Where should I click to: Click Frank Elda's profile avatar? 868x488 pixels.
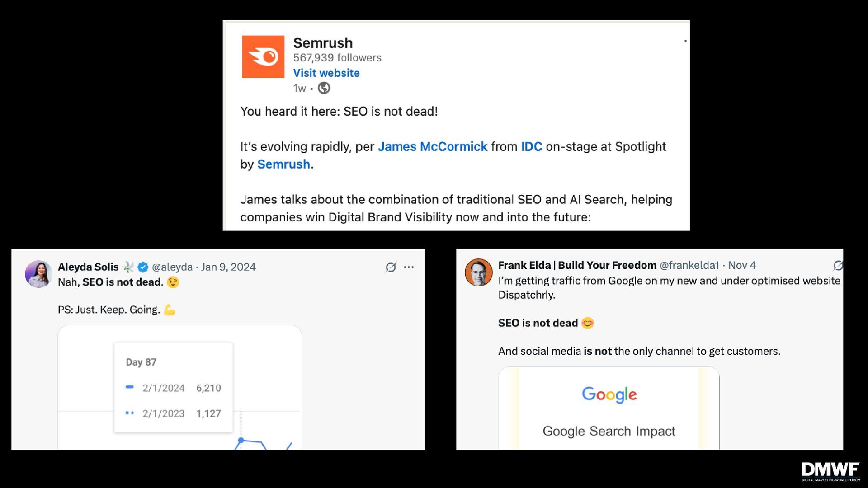[478, 272]
